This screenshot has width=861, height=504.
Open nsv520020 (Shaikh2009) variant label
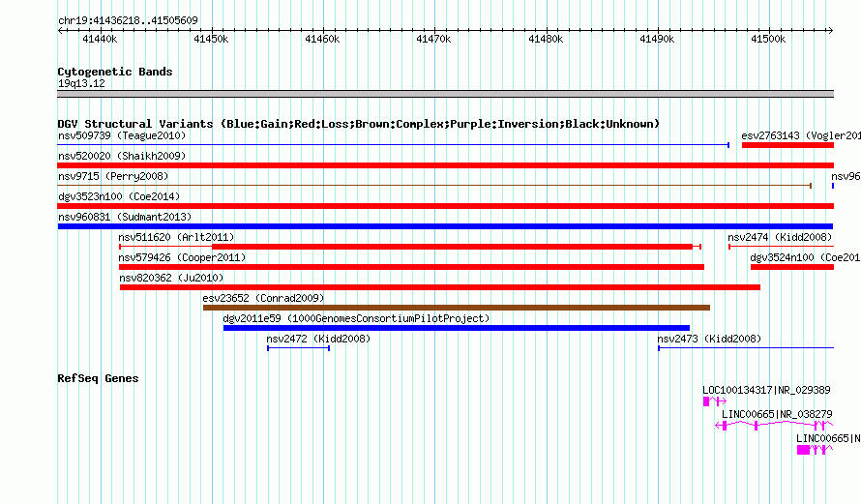click(122, 156)
